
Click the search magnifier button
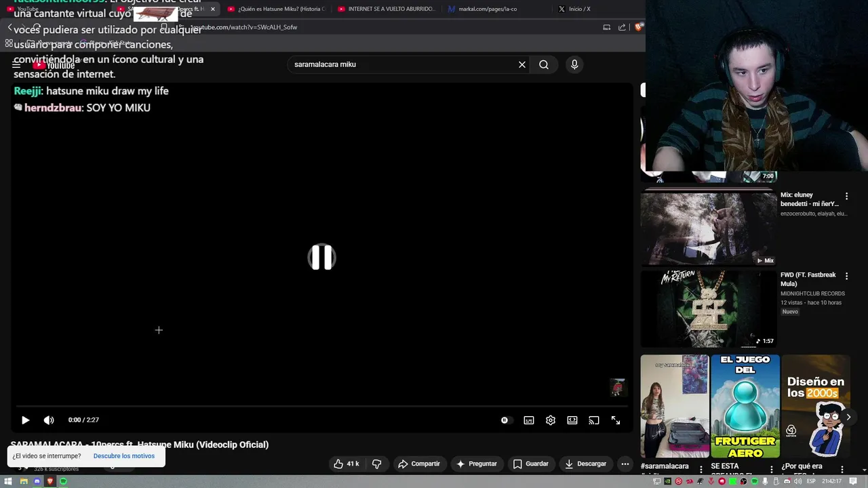click(544, 64)
